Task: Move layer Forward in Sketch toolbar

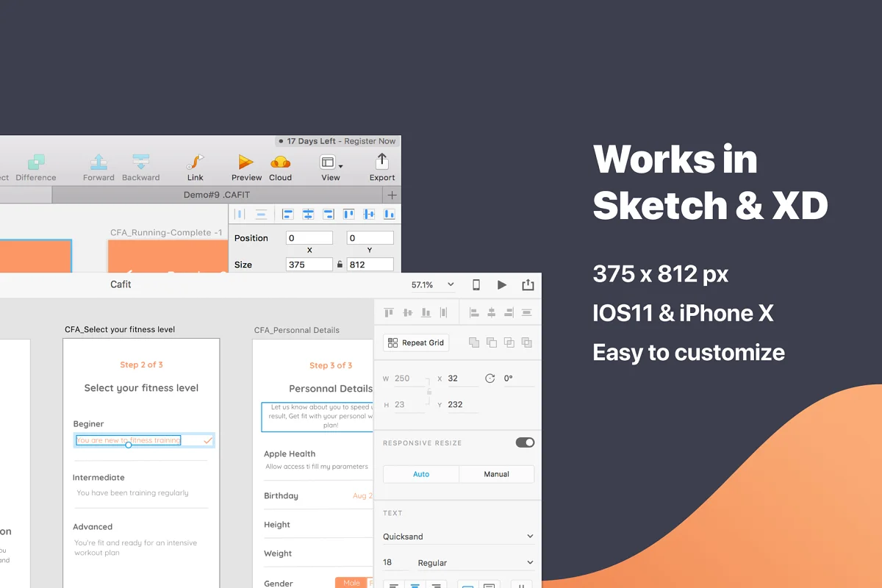Action: (98, 162)
